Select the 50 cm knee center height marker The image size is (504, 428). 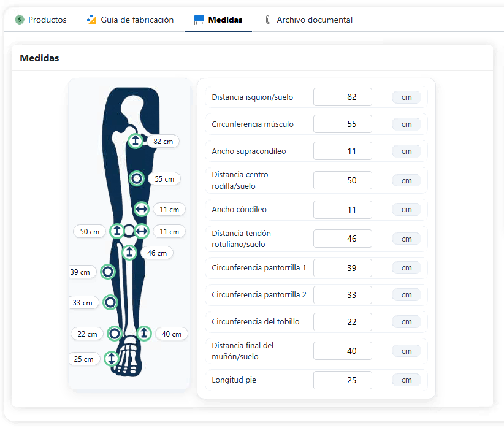point(116,231)
